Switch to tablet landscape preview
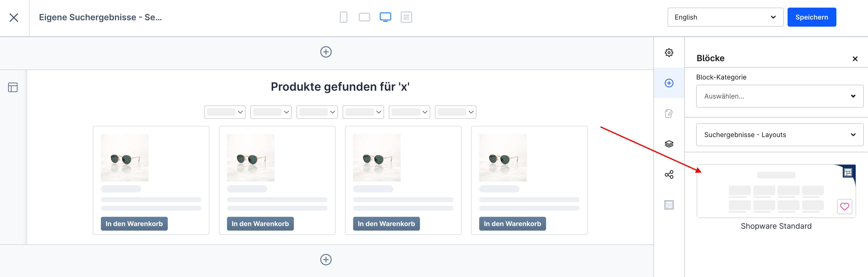 coord(364,17)
